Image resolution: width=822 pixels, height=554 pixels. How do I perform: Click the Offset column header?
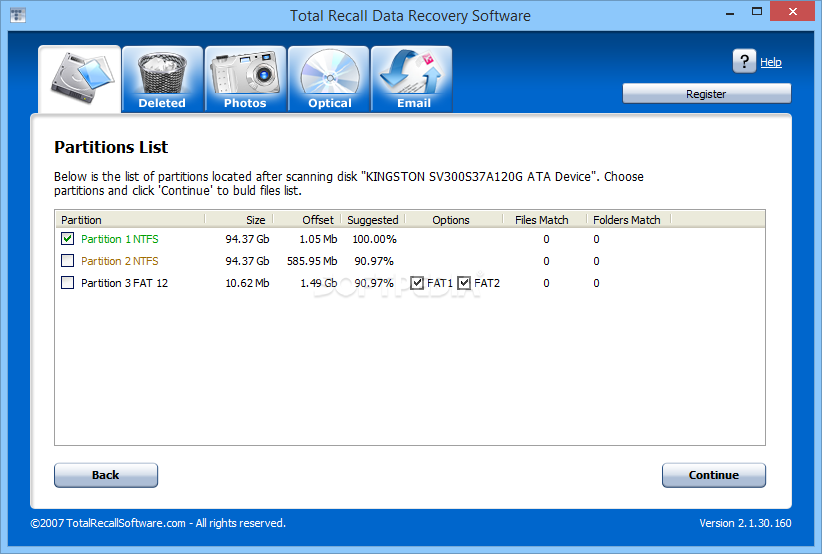(307, 220)
